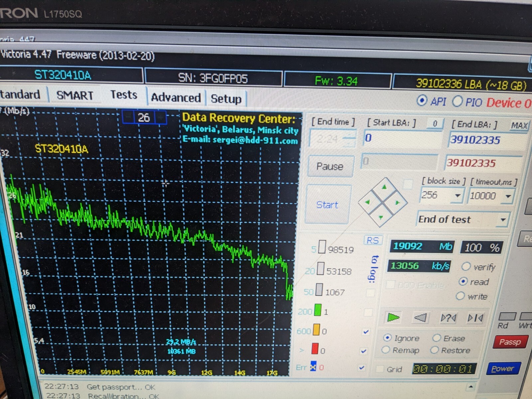Click the End LBA field showing 39102335
Screen dimensions: 532x399
click(x=488, y=140)
